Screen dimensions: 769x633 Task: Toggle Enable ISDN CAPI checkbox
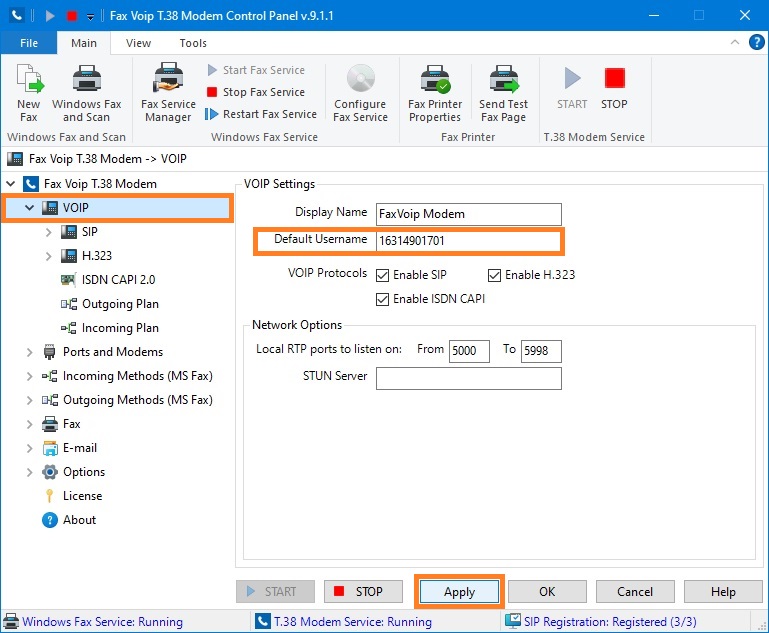[x=383, y=299]
